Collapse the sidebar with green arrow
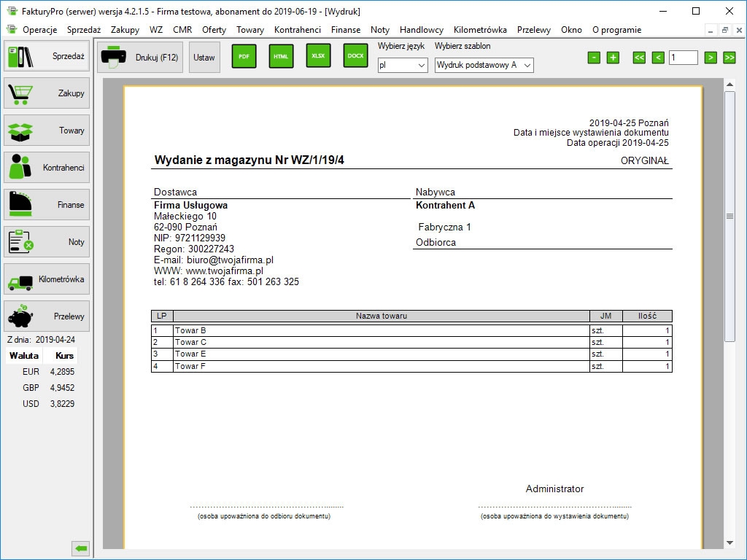The height and width of the screenshot is (560, 747). click(x=80, y=548)
